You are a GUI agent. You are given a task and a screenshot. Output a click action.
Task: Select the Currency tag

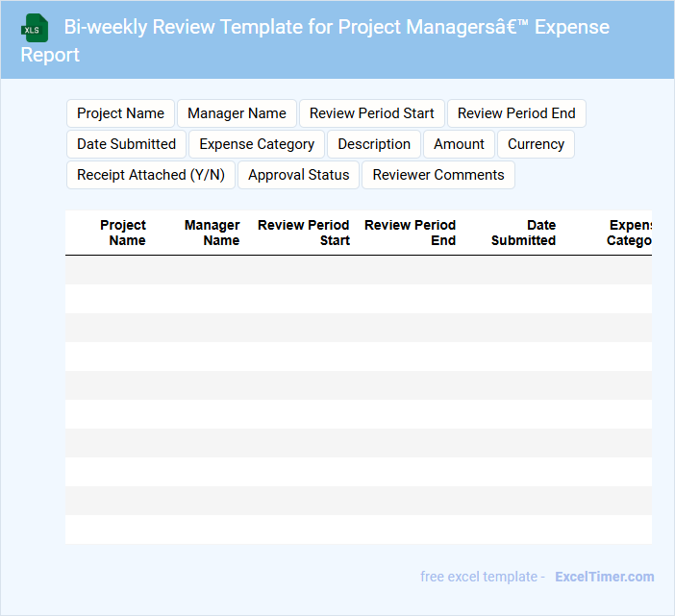point(536,144)
